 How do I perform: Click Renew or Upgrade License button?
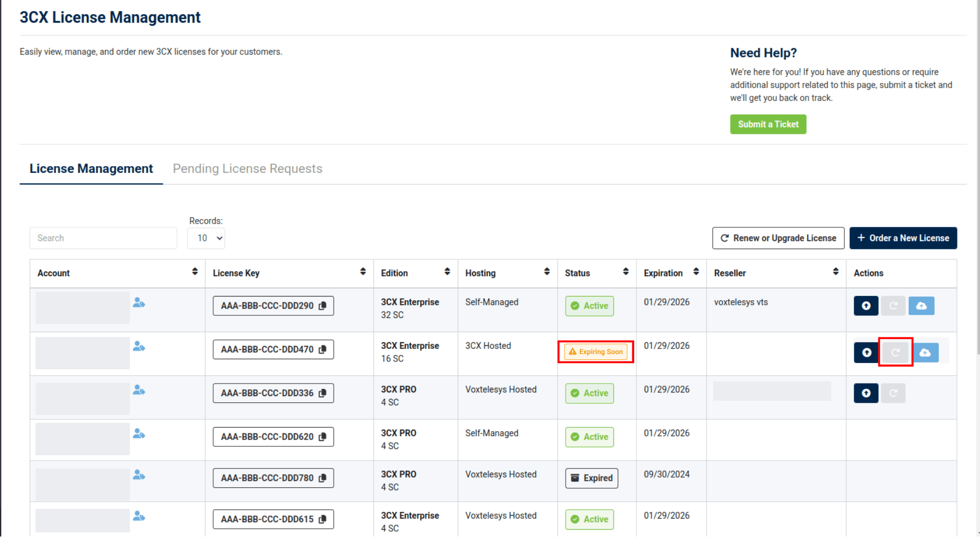pyautogui.click(x=778, y=238)
